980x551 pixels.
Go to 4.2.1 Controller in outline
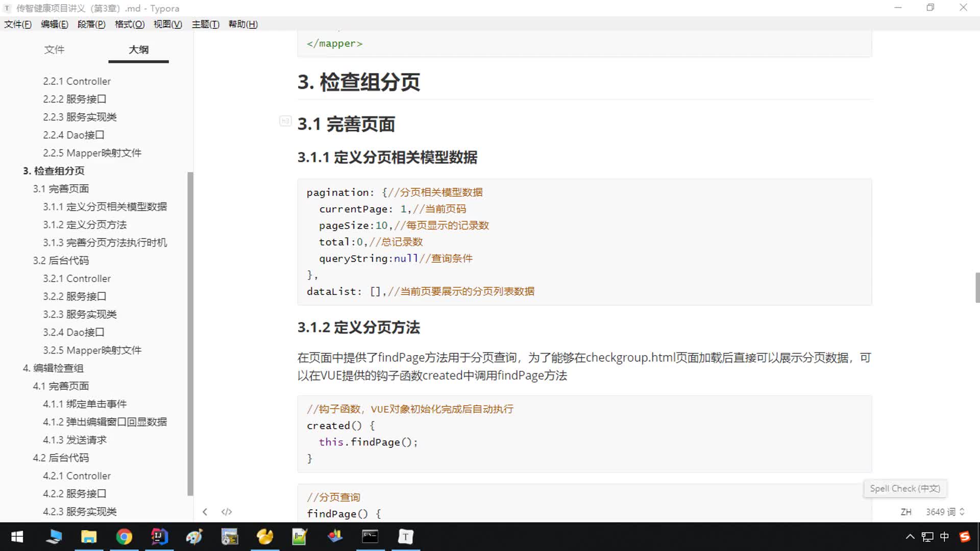click(x=77, y=475)
